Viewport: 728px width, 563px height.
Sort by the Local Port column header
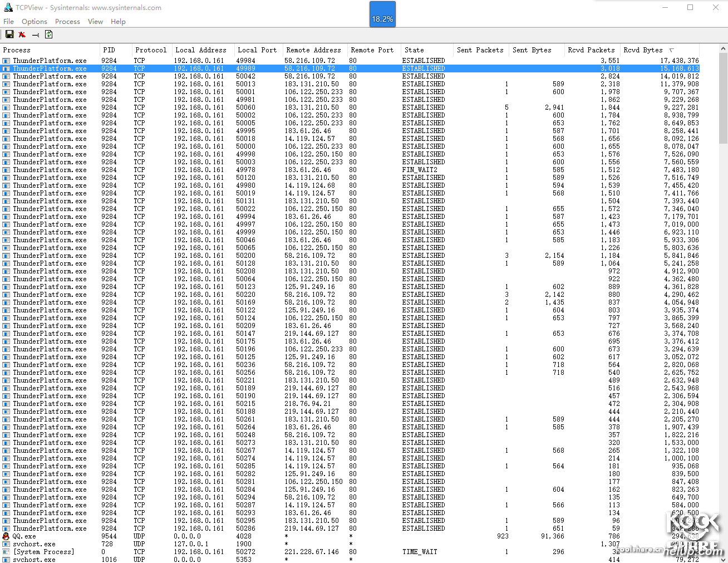point(257,50)
